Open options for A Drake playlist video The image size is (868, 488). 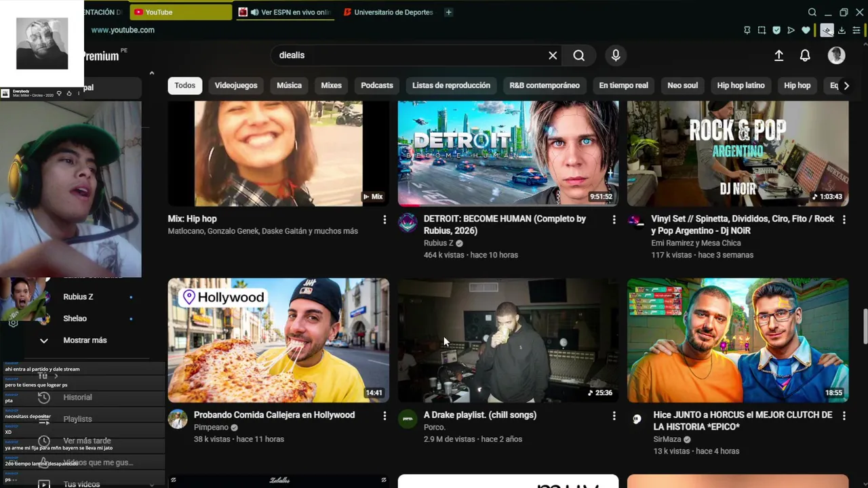coord(614,415)
